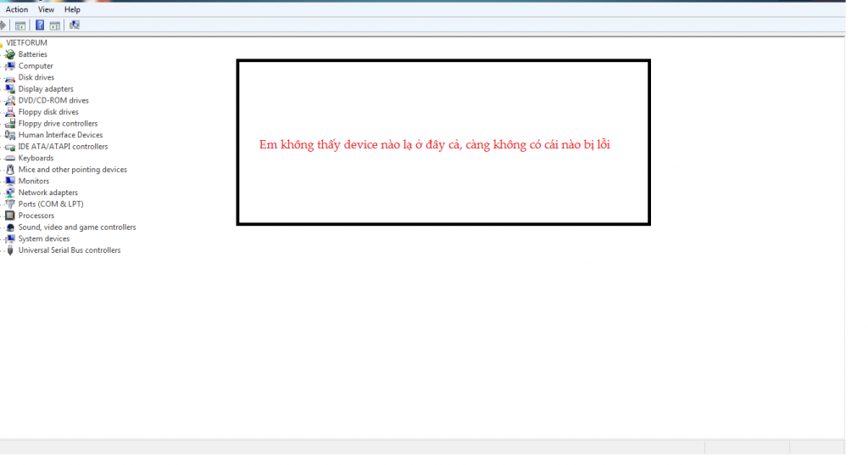Open the Help menu
The image size is (868, 465).
click(x=72, y=9)
